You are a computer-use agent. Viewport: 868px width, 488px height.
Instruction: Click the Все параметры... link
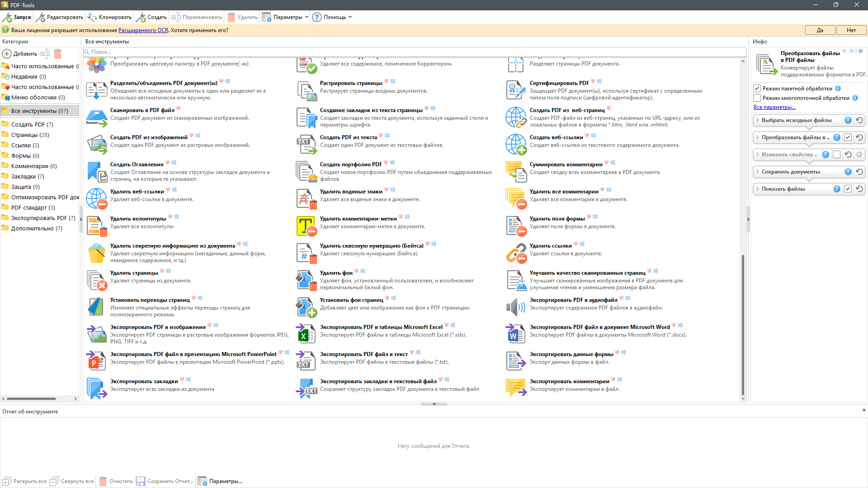pyautogui.click(x=774, y=108)
